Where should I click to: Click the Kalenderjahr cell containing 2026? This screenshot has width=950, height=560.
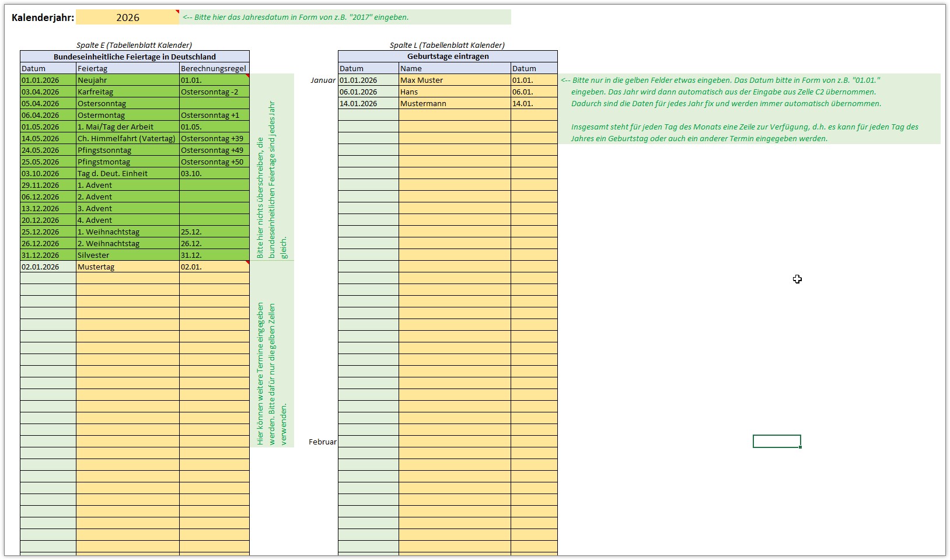(x=127, y=17)
